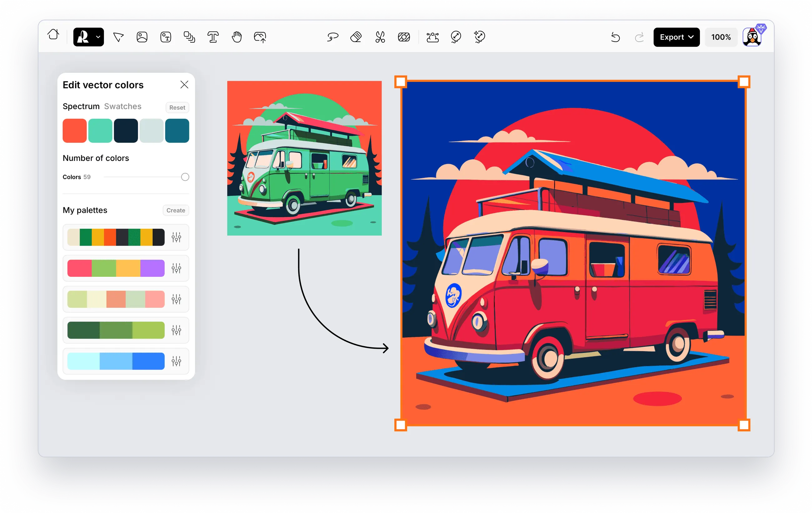Pick the eraser tool
This screenshot has width=812, height=513.
click(356, 37)
